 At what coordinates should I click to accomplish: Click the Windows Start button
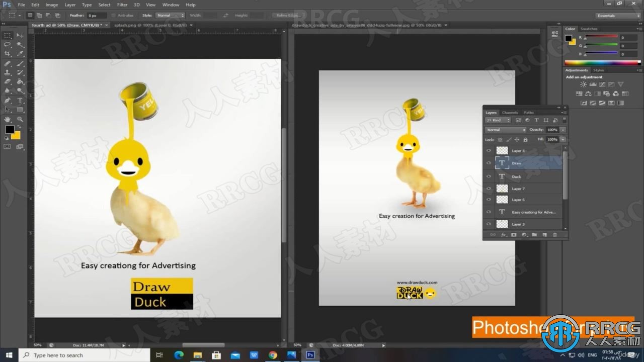[x=9, y=355]
